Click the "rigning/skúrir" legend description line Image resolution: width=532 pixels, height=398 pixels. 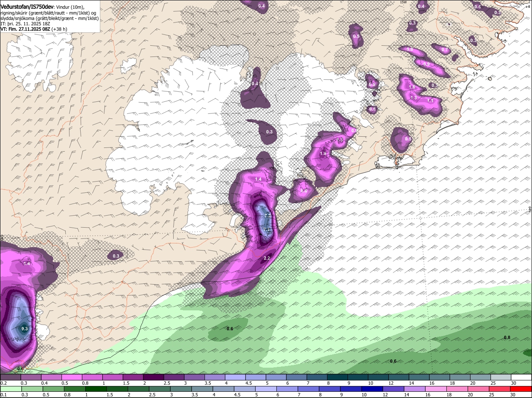[48, 13]
